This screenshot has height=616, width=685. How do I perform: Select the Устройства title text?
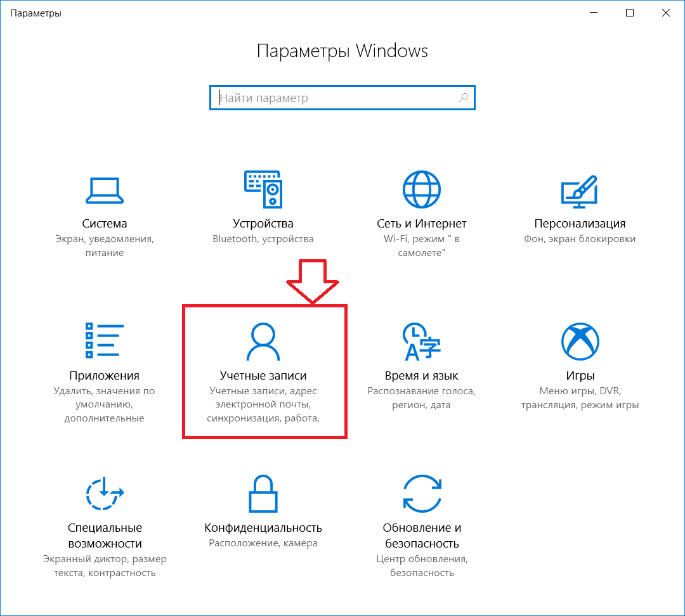tap(263, 224)
